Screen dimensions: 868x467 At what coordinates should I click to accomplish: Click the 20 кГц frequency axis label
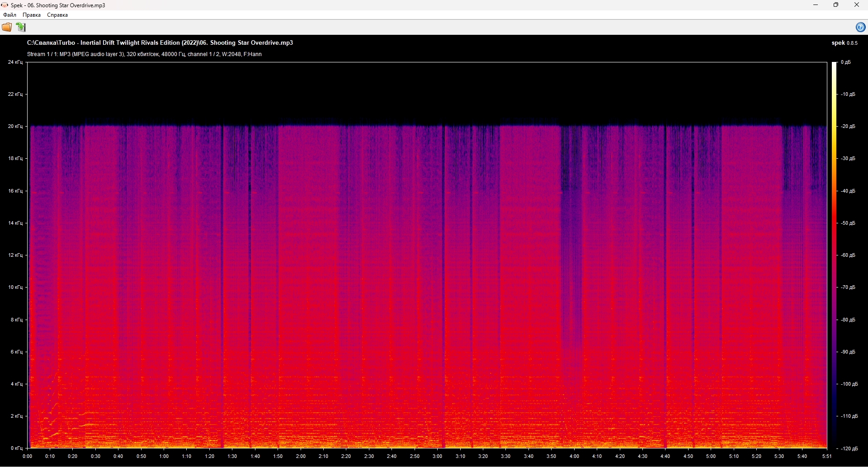click(15, 127)
